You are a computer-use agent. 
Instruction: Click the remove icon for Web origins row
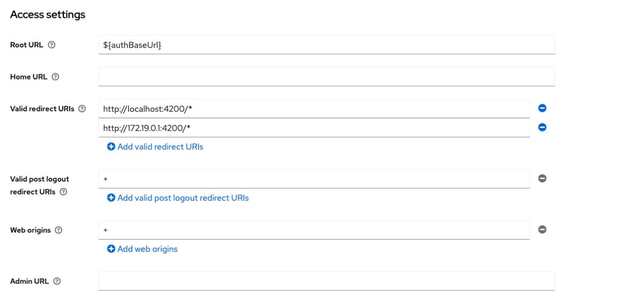542,230
